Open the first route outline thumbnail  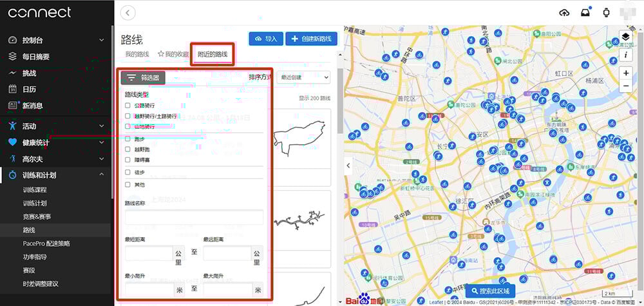click(x=300, y=139)
